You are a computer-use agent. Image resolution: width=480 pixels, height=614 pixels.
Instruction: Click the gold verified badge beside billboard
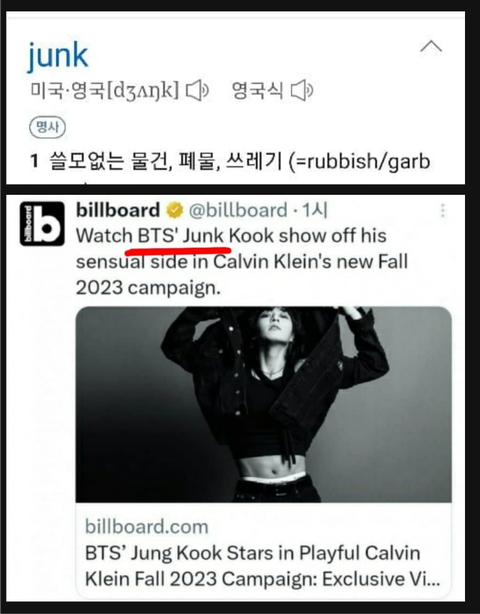(x=175, y=211)
